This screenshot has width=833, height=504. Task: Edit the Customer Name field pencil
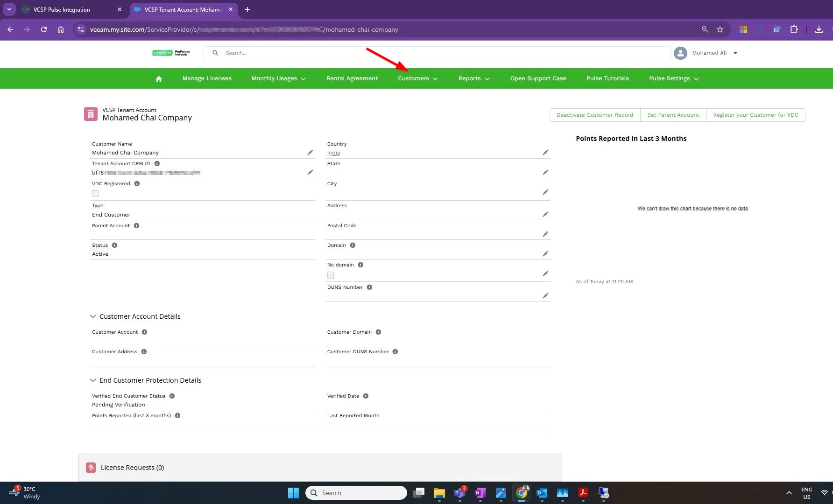pyautogui.click(x=310, y=153)
